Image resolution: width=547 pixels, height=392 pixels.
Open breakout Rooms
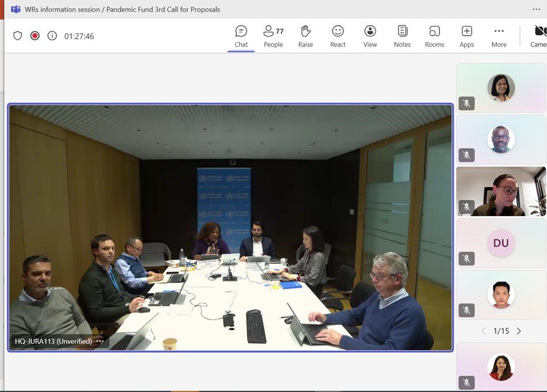[x=434, y=36]
